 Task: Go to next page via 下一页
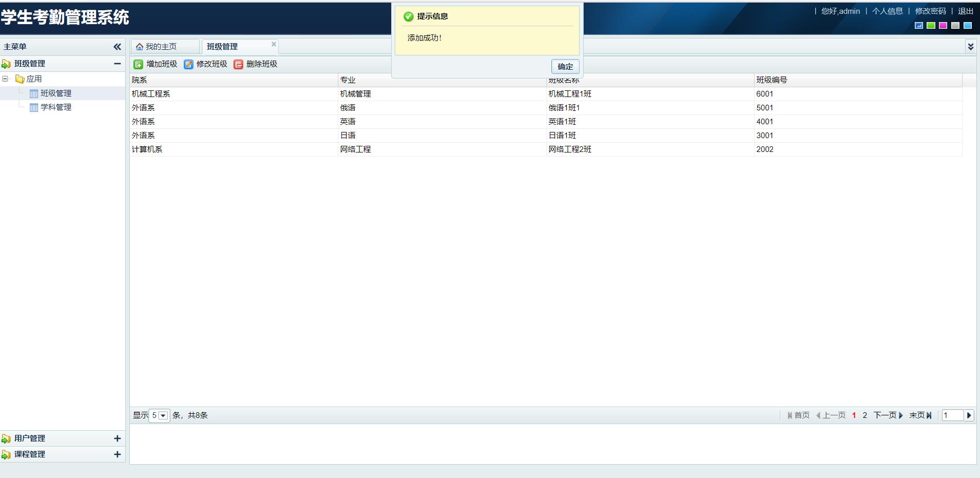[888, 415]
